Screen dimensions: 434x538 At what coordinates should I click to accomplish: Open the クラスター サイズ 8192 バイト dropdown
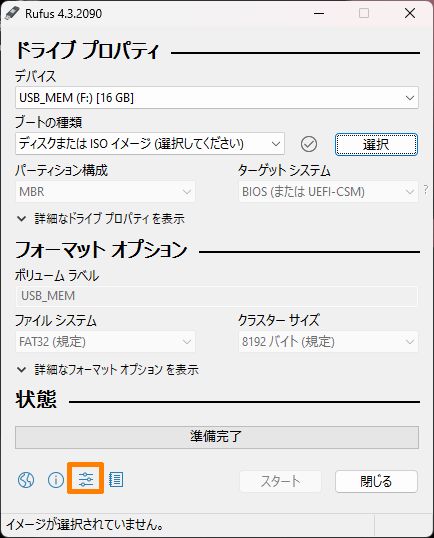coord(328,341)
